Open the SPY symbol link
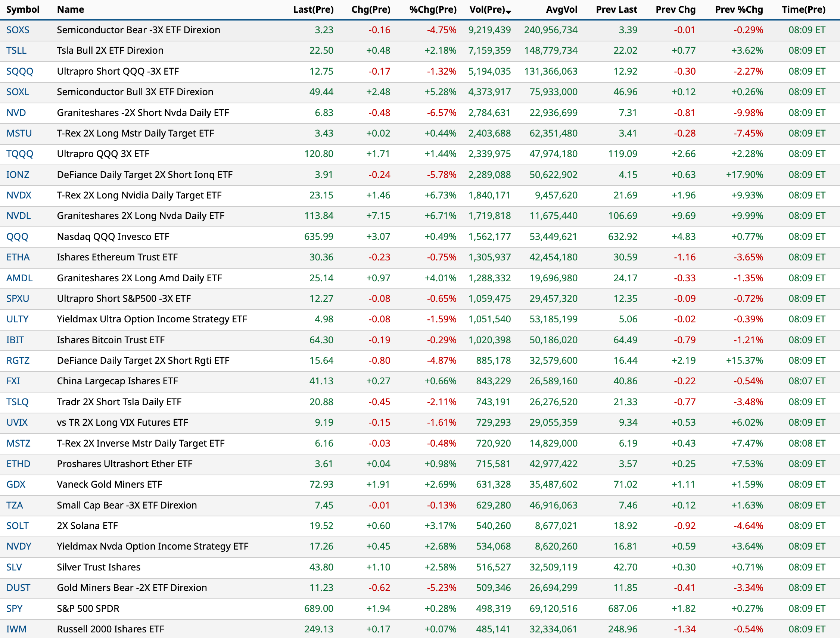Screen dimensions: 840x638 [x=15, y=609]
